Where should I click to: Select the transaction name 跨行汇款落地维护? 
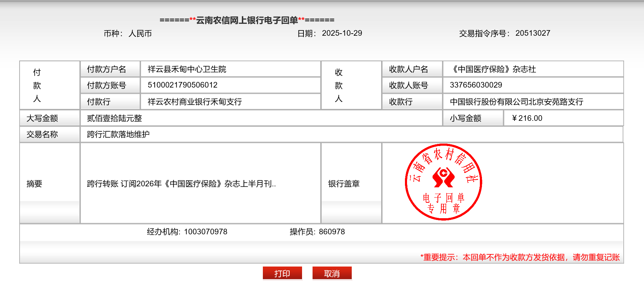tap(118, 134)
